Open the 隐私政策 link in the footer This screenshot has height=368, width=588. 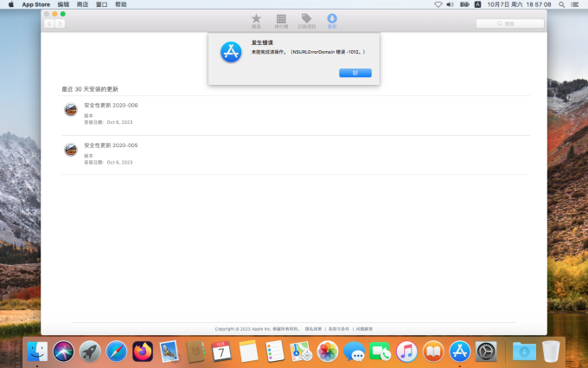click(313, 329)
